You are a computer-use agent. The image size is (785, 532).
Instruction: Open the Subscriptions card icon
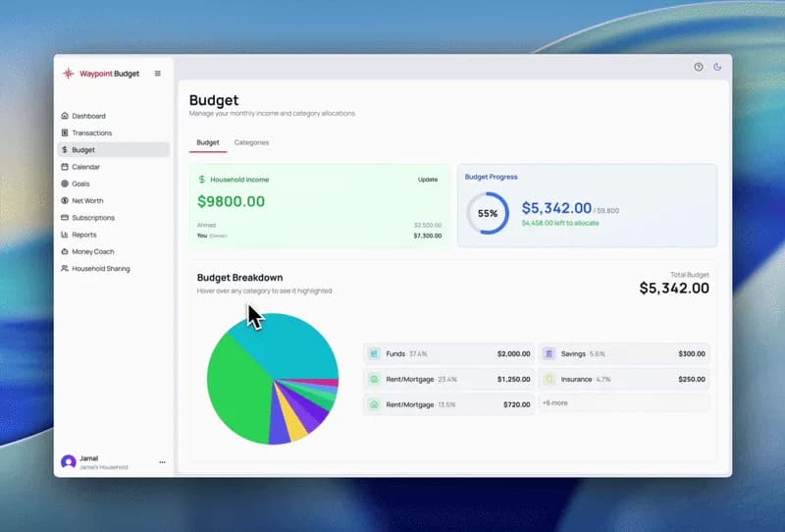pos(65,217)
